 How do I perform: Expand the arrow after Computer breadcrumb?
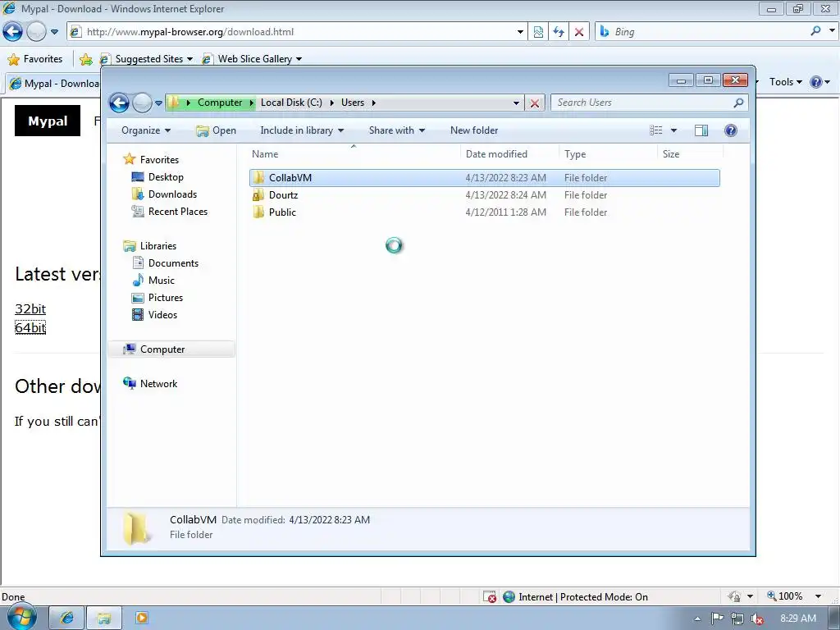pyautogui.click(x=251, y=103)
